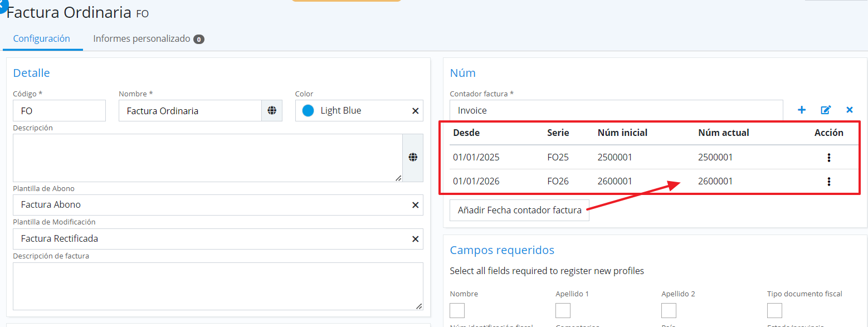
Task: Edit the Invoice counter with pencil icon
Action: [826, 110]
